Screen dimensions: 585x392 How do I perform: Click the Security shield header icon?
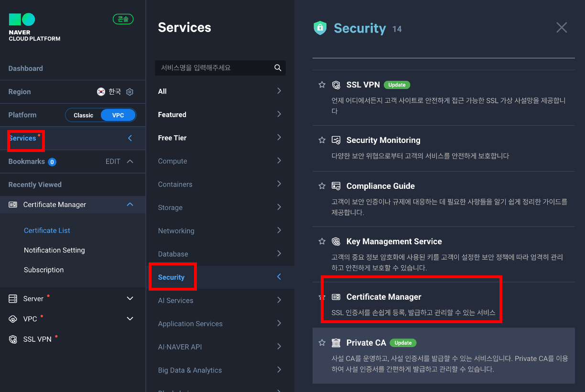pos(320,28)
